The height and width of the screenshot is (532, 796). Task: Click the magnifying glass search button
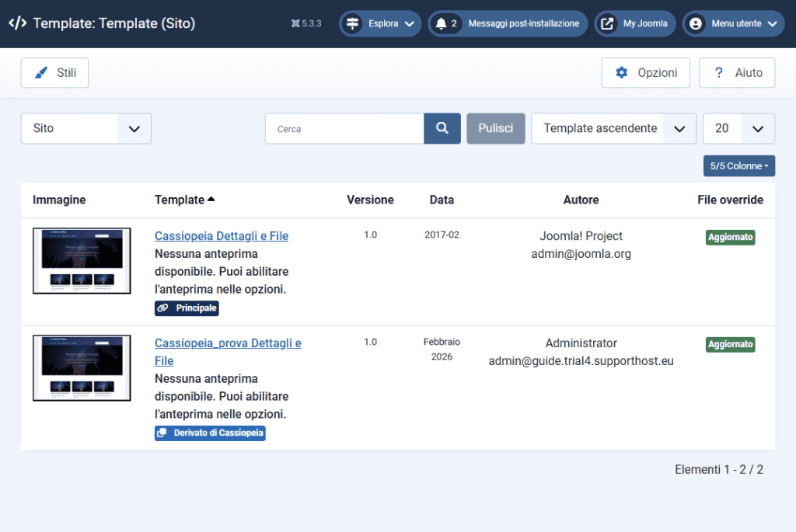pos(442,128)
